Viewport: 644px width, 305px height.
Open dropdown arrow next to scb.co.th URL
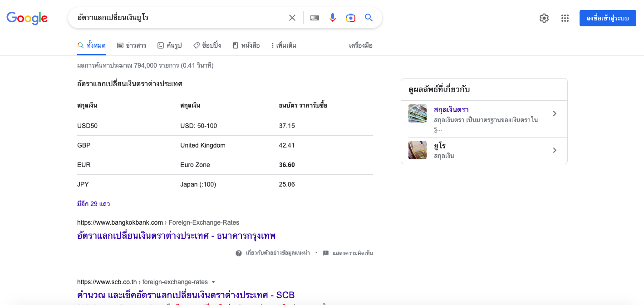pos(213,282)
